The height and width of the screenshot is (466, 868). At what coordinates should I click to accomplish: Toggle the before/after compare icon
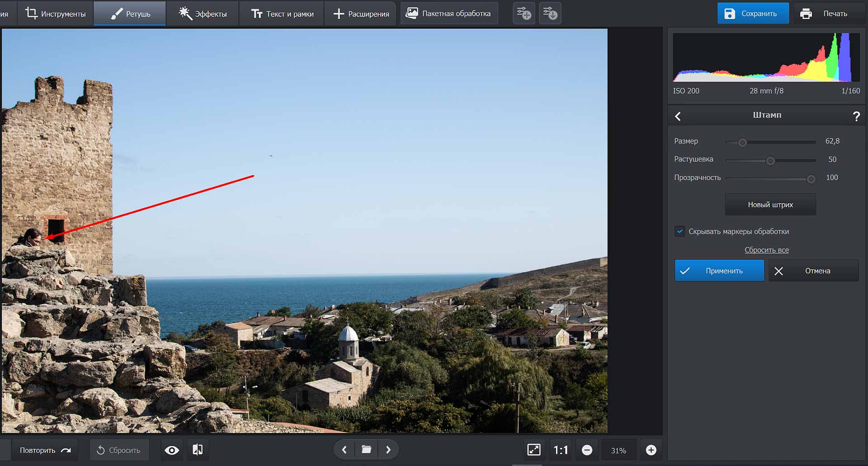[x=198, y=450]
